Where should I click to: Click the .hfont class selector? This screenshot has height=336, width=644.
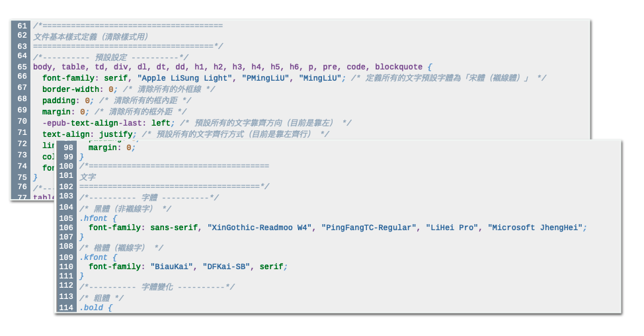pos(93,218)
